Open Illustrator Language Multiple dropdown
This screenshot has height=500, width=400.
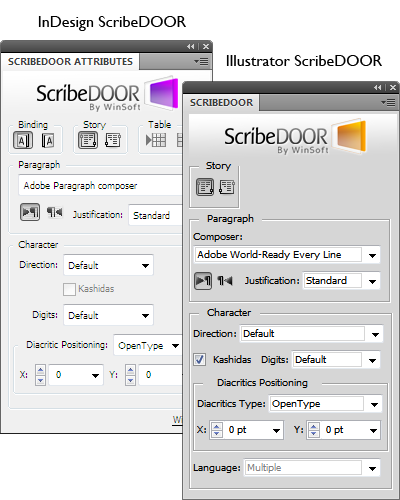312,468
